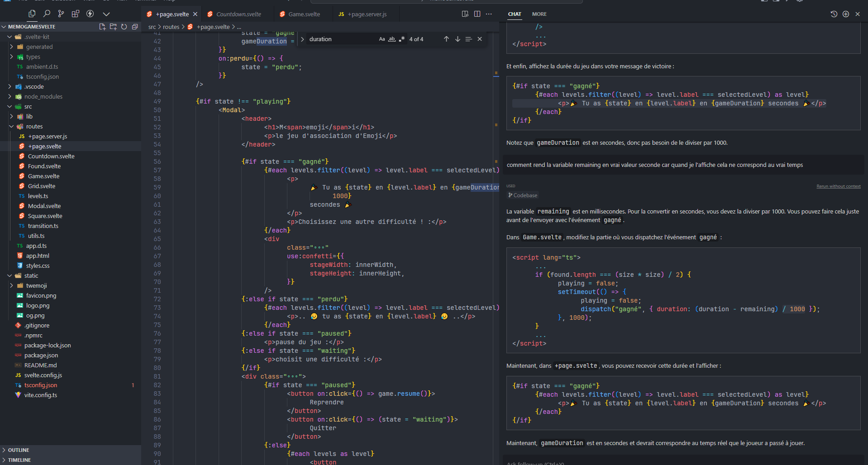Select the MORE panel tab

pyautogui.click(x=539, y=14)
